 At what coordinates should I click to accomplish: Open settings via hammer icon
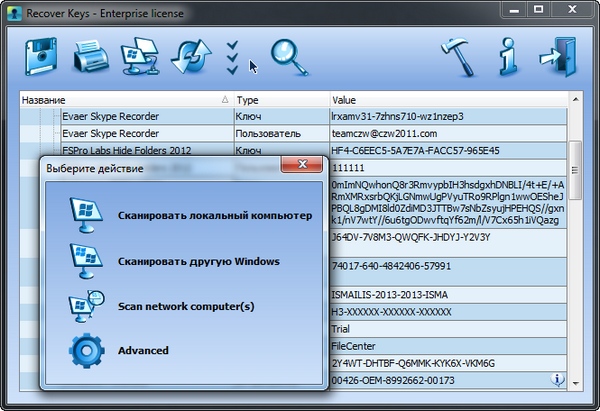click(459, 57)
